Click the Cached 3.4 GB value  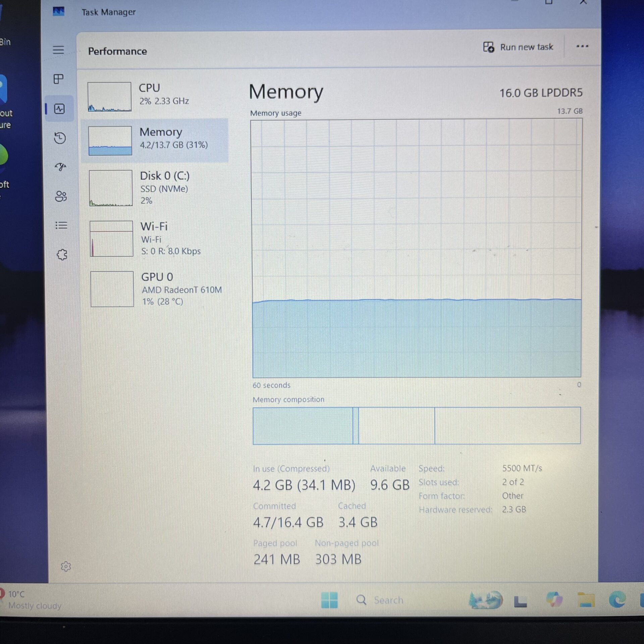coord(358,522)
